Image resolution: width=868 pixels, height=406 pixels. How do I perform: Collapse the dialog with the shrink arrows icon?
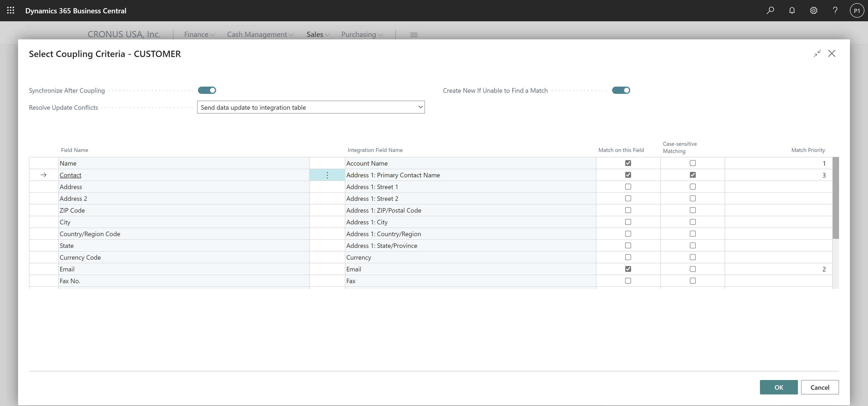[x=817, y=54]
